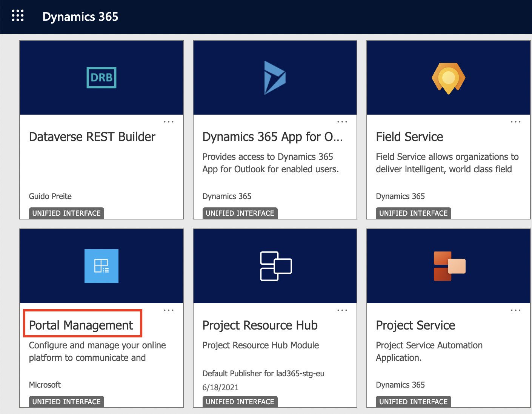Click the 'Guido Preite' publisher text
This screenshot has height=414, width=532.
point(50,196)
